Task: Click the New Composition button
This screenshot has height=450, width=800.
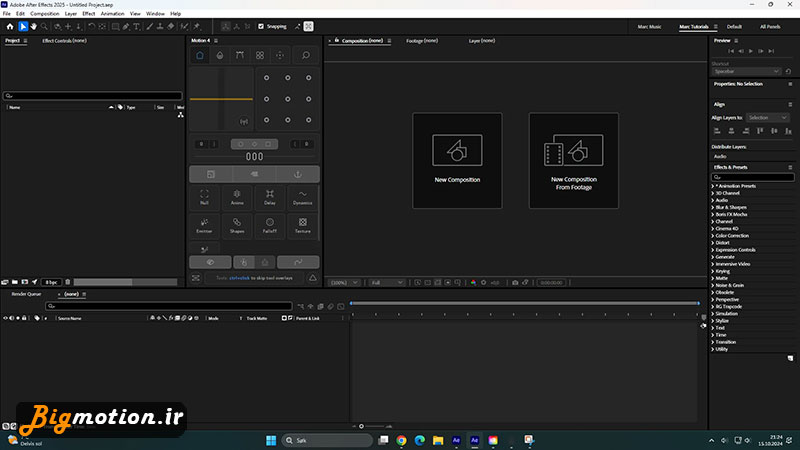Action: click(457, 160)
